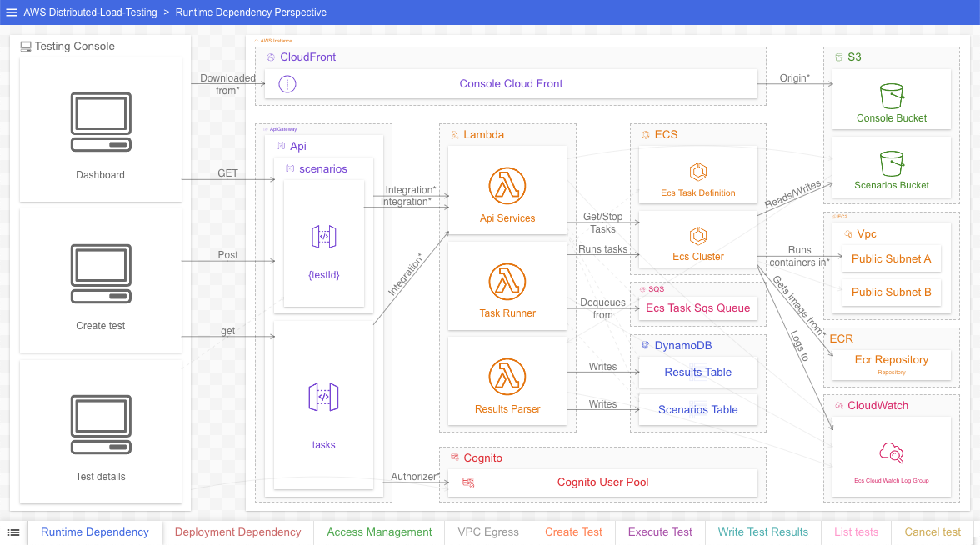Click the {testId} API gateway icon
Screen dimensions: 980x545
[323, 237]
